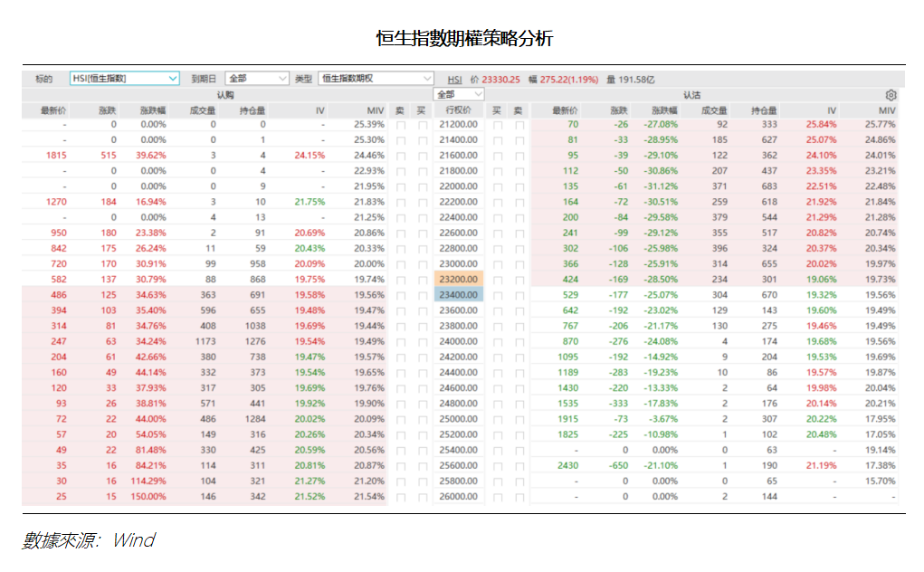Screen dimensions: 924x572
Task: Click put open interest 683
Action: click(x=769, y=186)
